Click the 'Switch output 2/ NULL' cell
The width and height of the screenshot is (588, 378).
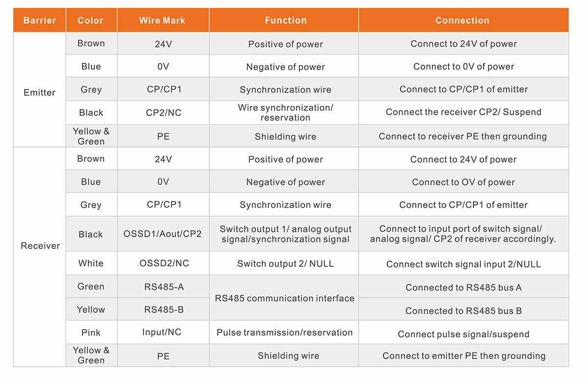point(286,264)
